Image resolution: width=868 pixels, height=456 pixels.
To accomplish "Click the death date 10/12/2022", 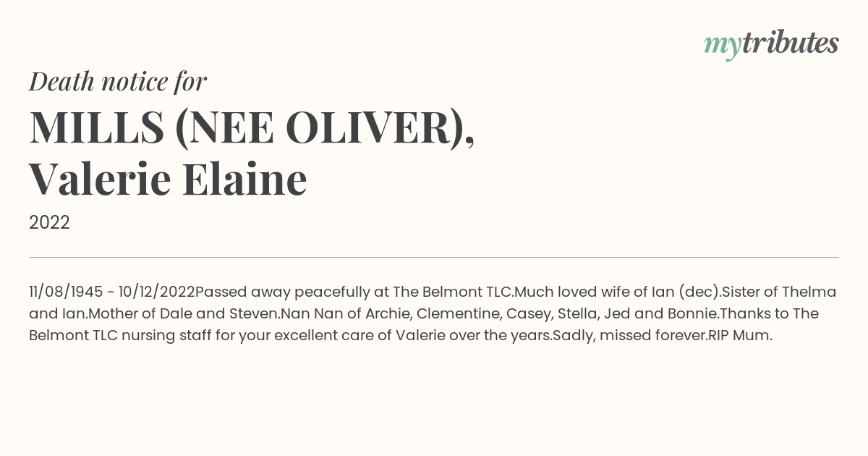I will [156, 292].
